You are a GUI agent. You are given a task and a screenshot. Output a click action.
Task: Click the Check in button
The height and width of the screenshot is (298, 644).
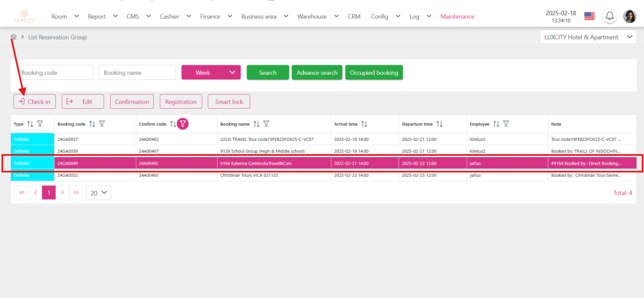tap(35, 101)
